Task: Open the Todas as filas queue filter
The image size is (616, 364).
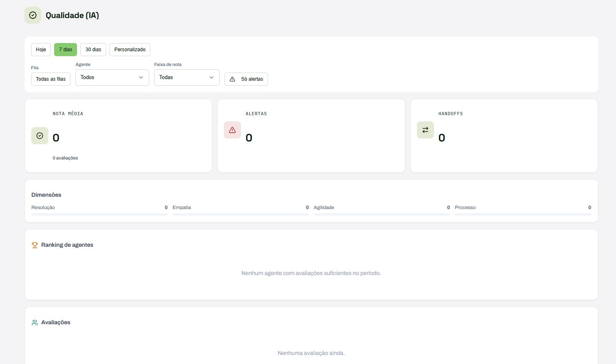Action: coord(51,79)
